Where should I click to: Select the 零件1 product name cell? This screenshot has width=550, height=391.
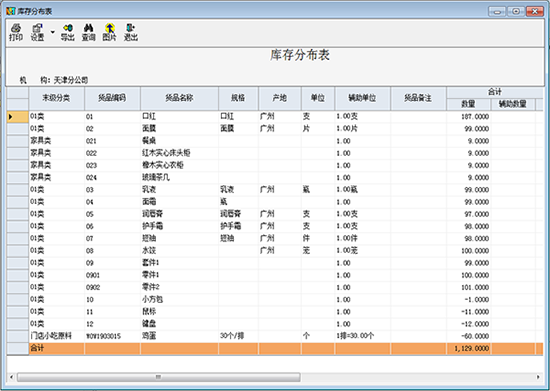point(179,275)
